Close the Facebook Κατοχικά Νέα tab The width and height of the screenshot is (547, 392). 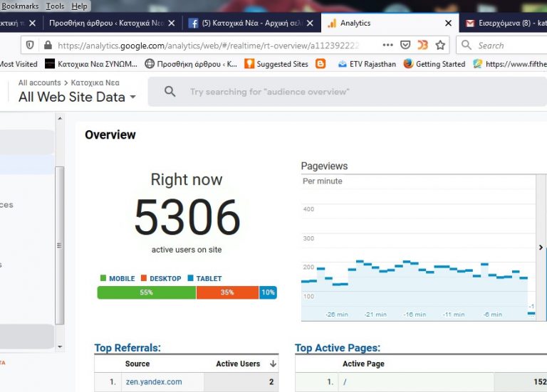click(310, 23)
